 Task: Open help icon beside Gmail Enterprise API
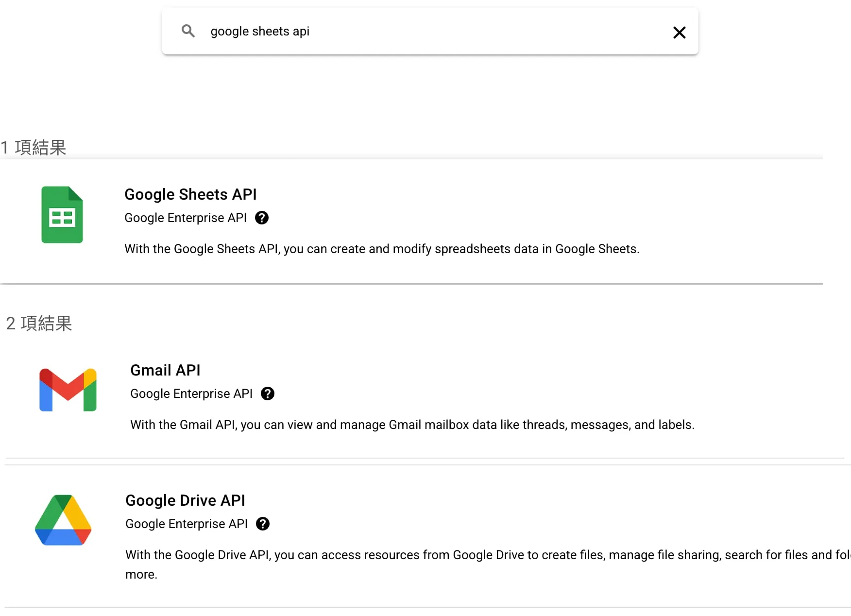click(x=268, y=394)
